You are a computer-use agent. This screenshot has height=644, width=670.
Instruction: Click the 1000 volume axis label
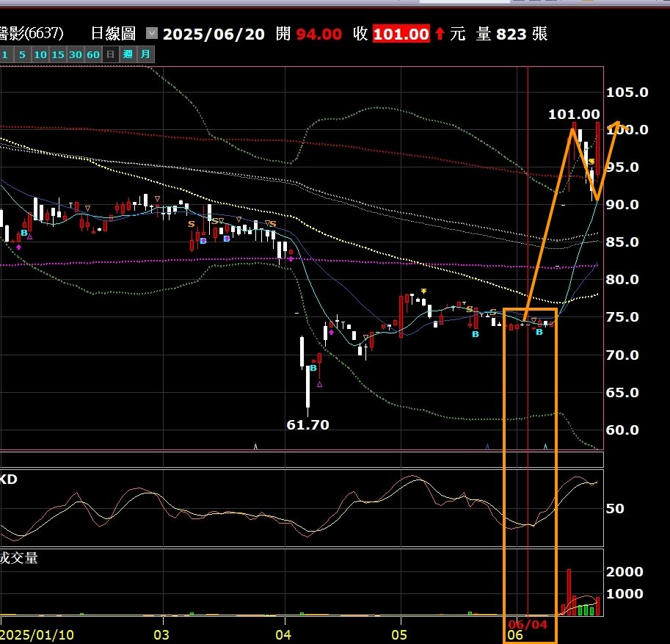pyautogui.click(x=625, y=593)
